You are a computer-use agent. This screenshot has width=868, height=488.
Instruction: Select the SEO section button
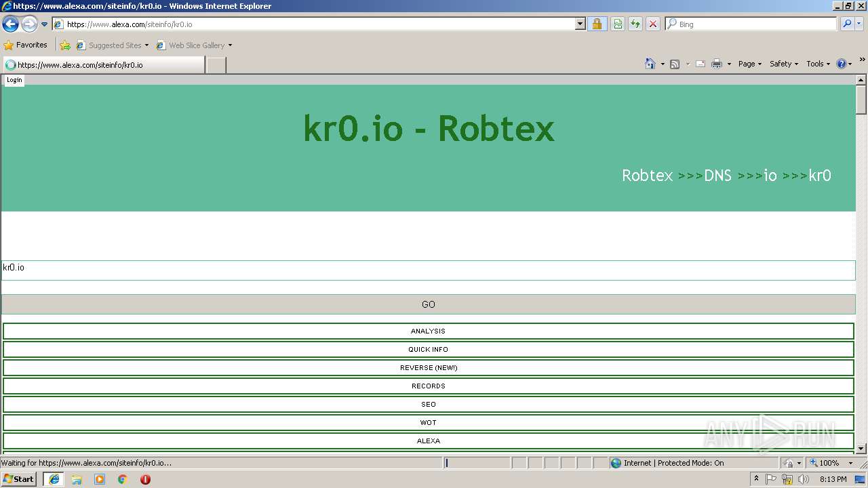(x=429, y=405)
